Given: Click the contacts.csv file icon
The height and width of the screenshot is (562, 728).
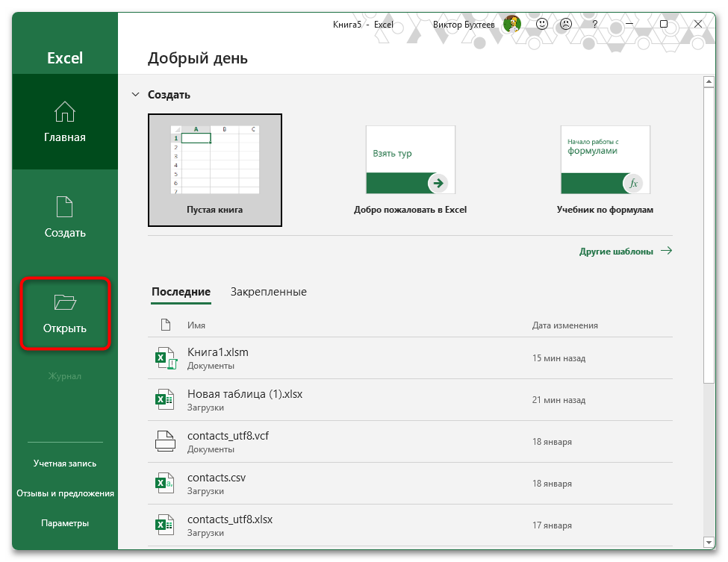Looking at the screenshot, I should pos(165,483).
